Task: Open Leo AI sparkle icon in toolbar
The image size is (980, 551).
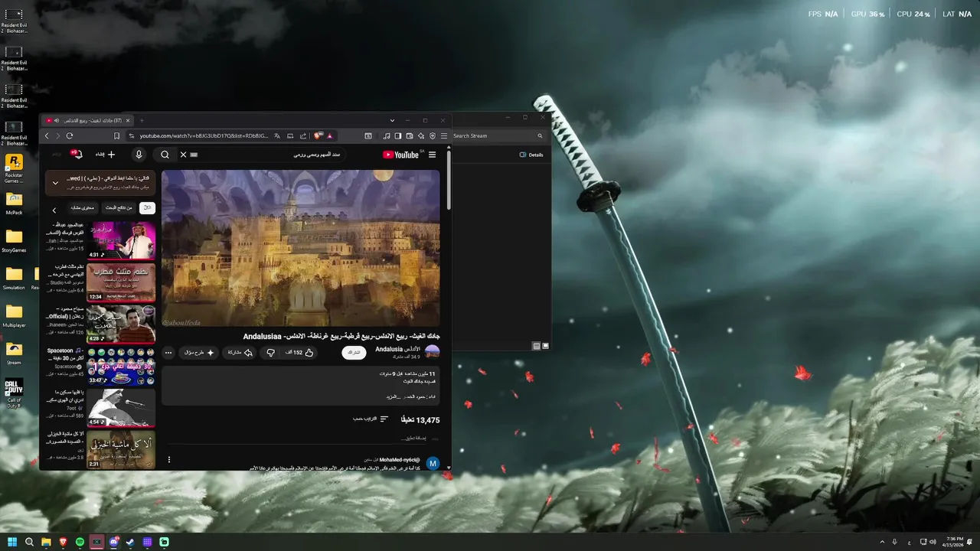Action: coord(421,135)
